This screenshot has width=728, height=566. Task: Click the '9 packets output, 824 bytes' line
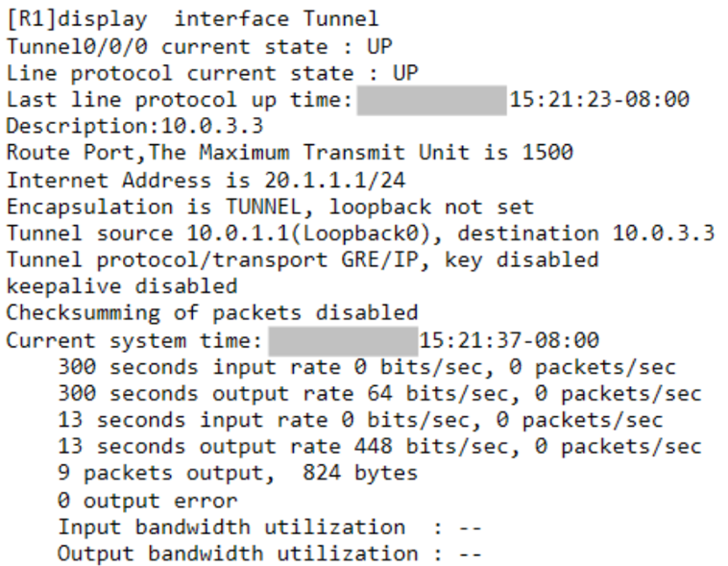[238, 473]
